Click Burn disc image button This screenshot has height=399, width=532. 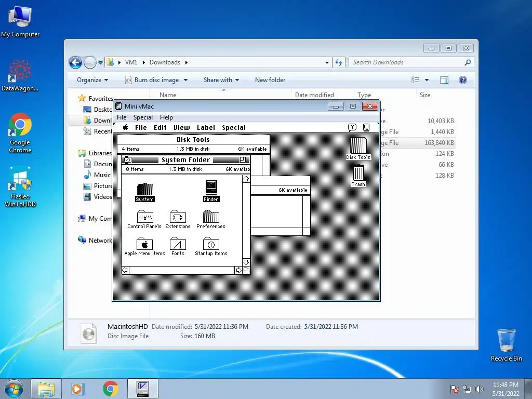pos(152,80)
